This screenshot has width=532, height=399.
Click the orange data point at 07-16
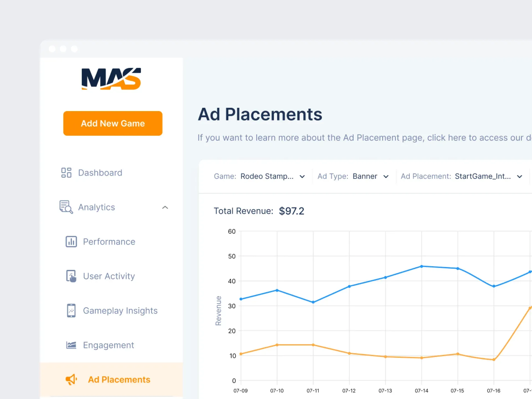[x=494, y=360]
